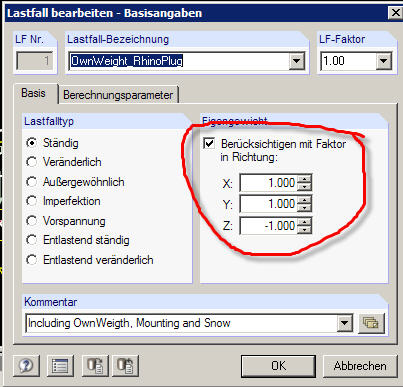
Task: Click the OwnWeight_RhinoPlug name field
Action: tap(179, 61)
